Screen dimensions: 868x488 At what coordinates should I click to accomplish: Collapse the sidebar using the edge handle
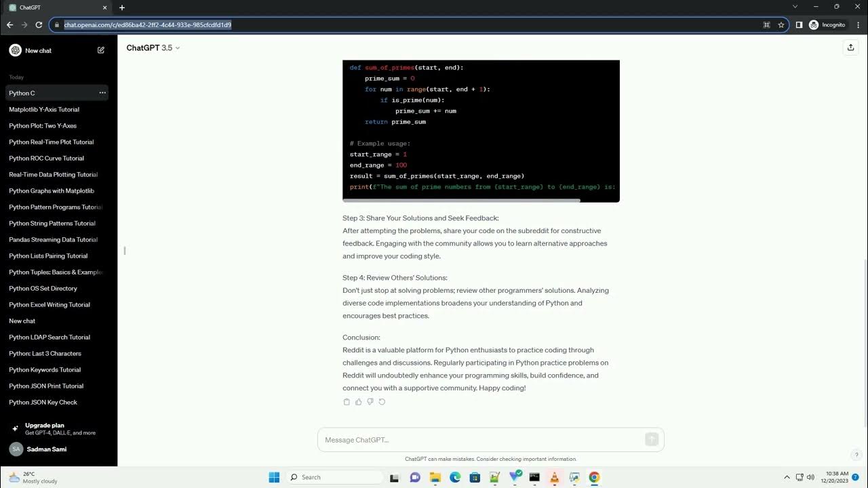125,251
